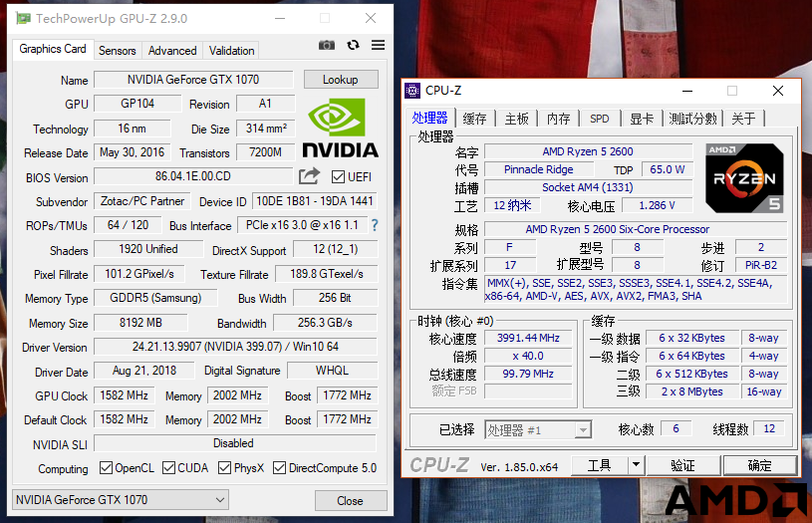Toggle the UEFI checkbox

pyautogui.click(x=338, y=177)
